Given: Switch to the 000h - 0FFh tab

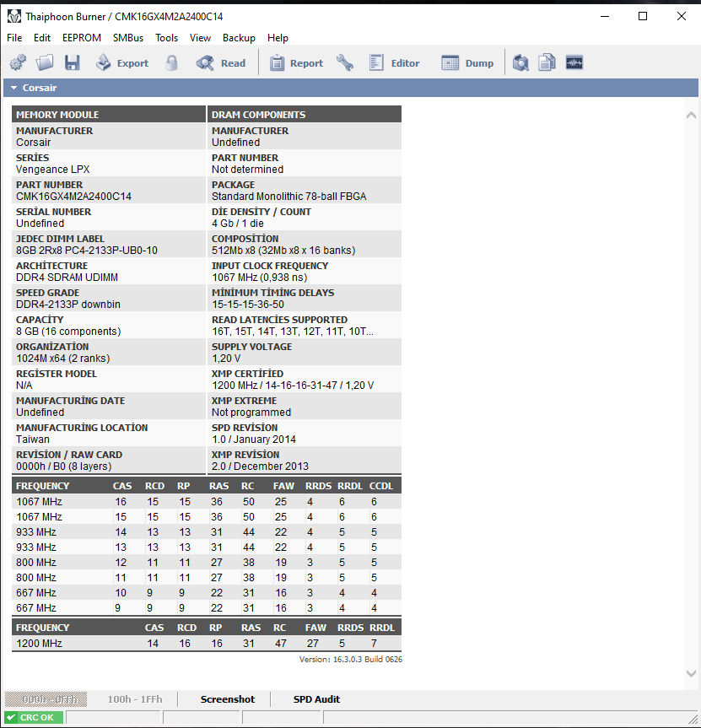Looking at the screenshot, I should coord(46,699).
